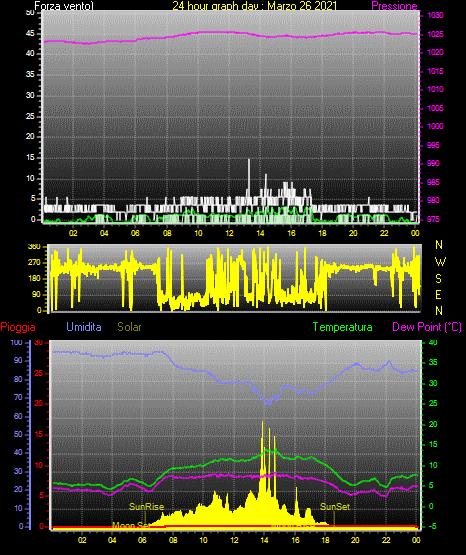466x555 pixels.
Task: Click the red rain axis value 25
Action: pyautogui.click(x=39, y=373)
